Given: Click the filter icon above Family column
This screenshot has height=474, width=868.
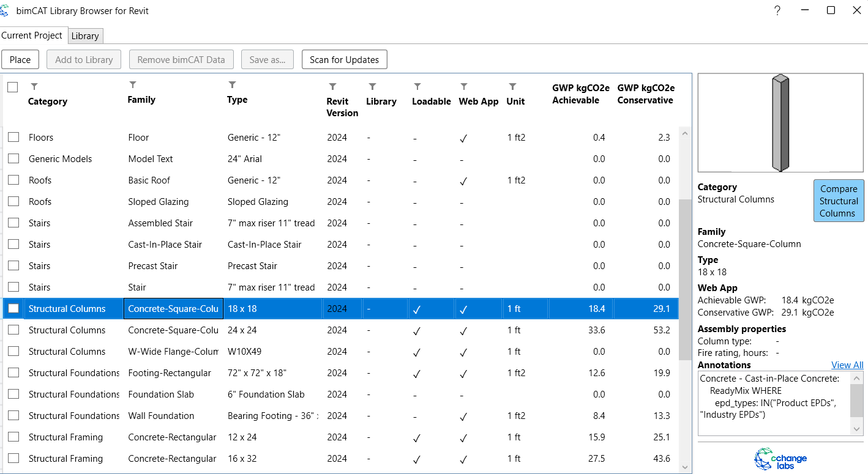Looking at the screenshot, I should click(133, 85).
